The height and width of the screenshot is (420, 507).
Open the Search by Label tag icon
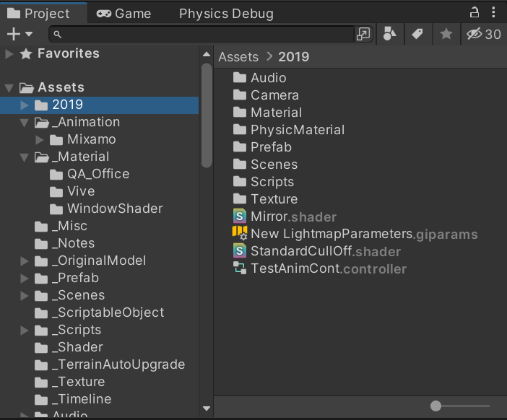[x=417, y=34]
